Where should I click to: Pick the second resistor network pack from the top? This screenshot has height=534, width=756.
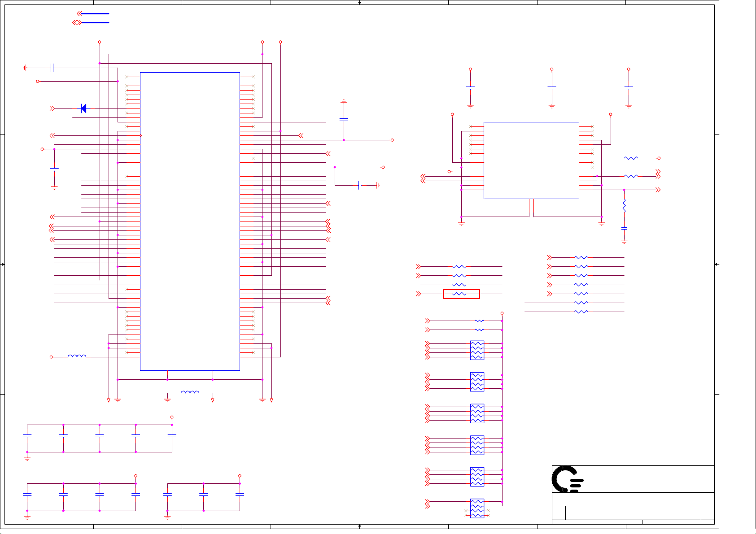coord(477,382)
